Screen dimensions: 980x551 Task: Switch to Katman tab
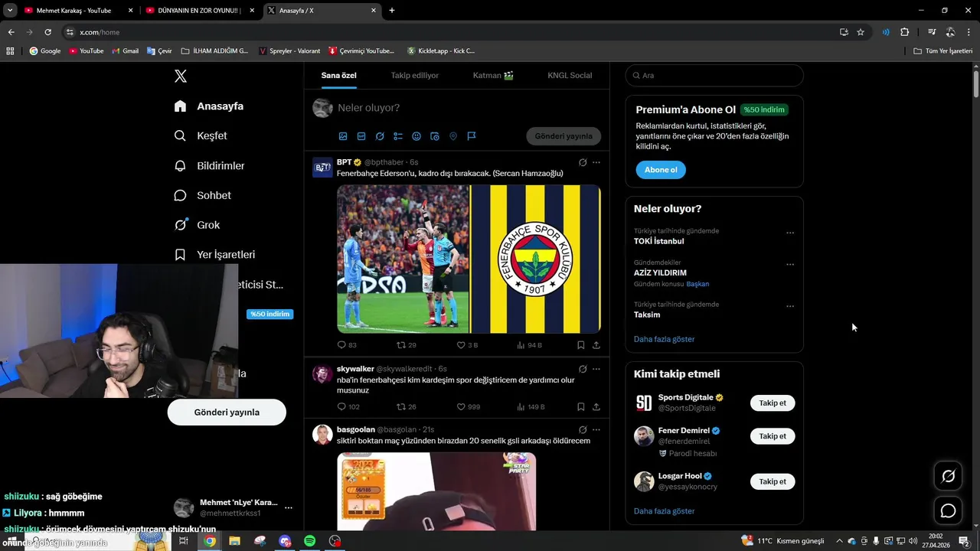493,75
